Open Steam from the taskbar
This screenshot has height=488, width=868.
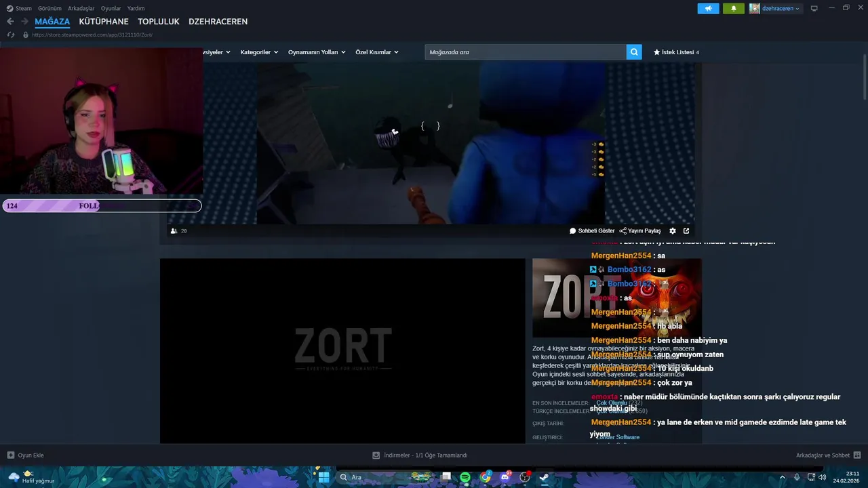coord(544,477)
